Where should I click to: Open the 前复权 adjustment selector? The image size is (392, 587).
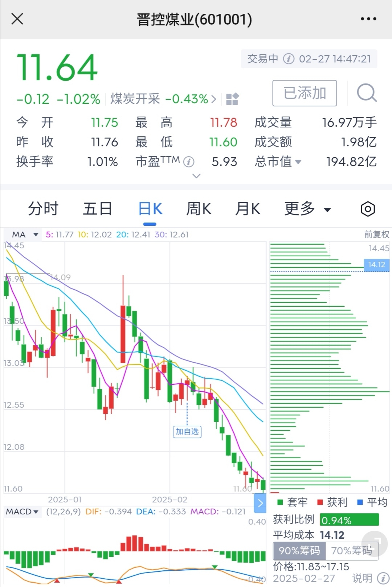pyautogui.click(x=377, y=235)
